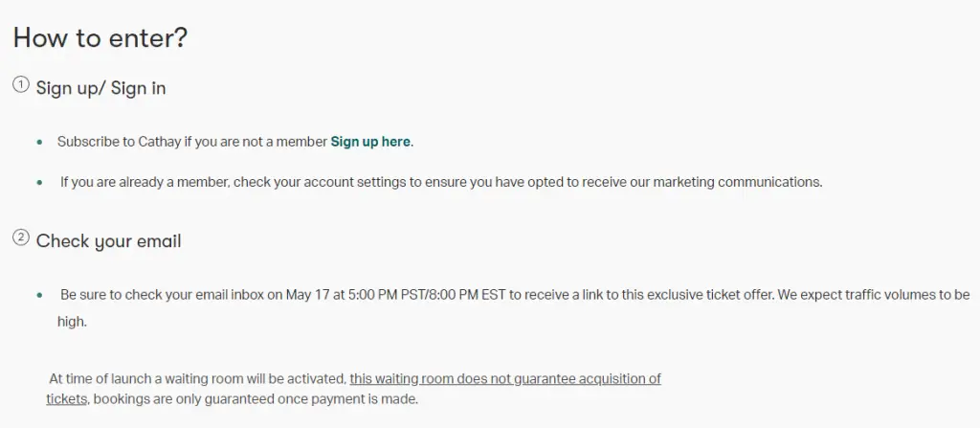Select the 'Sign up/ Sign in' step heading
This screenshot has height=428, width=980.
click(100, 88)
